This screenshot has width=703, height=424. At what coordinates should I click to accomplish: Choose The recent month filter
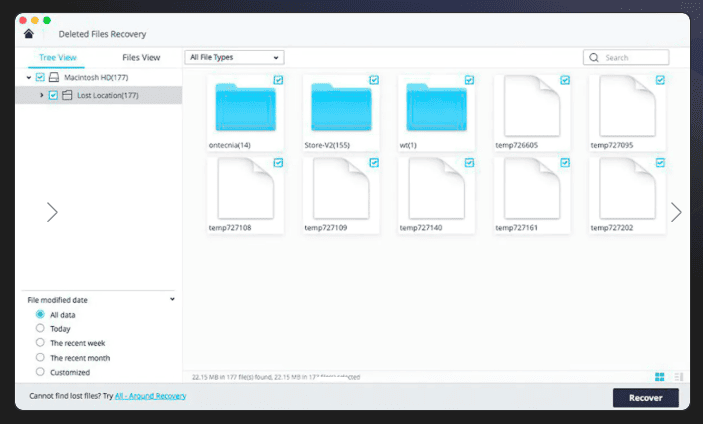point(40,357)
